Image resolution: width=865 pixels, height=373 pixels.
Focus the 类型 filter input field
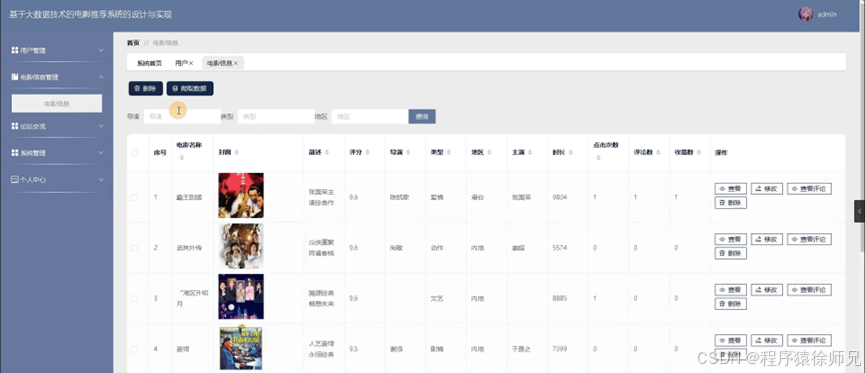[x=276, y=116]
